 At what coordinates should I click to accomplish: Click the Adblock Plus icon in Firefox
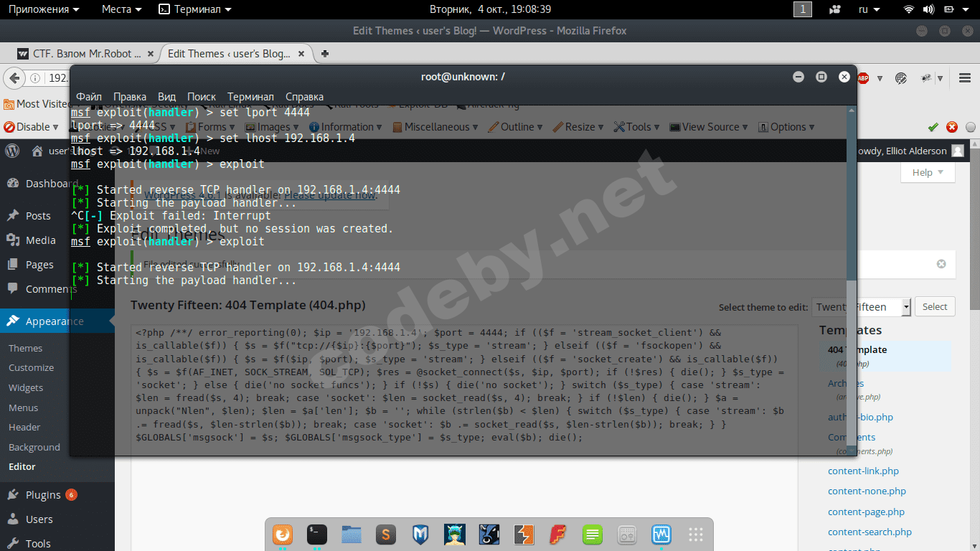tap(863, 78)
